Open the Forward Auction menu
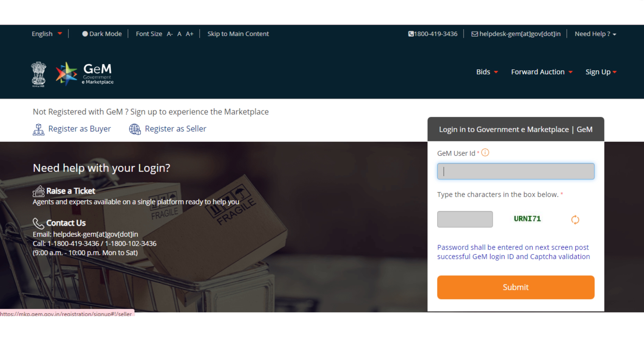Screen dimensions: 644x343 (542, 72)
